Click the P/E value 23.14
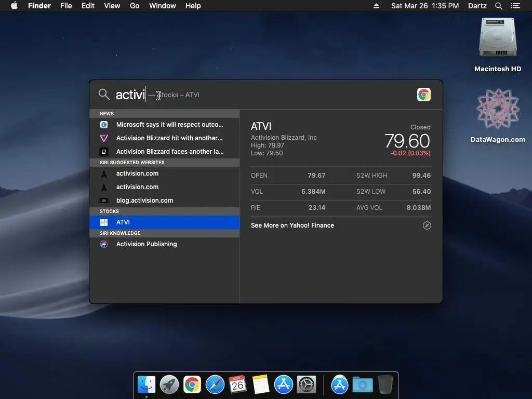This screenshot has width=532, height=399. click(x=316, y=207)
